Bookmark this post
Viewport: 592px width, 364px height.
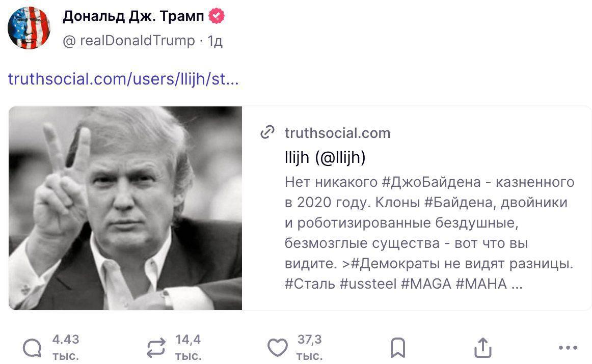click(x=397, y=348)
